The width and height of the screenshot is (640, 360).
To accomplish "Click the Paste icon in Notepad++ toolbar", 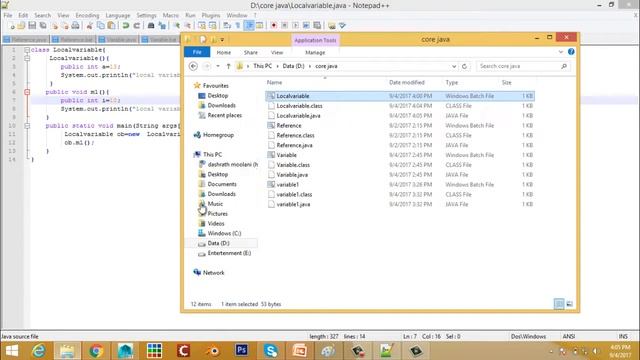I will click(x=111, y=26).
